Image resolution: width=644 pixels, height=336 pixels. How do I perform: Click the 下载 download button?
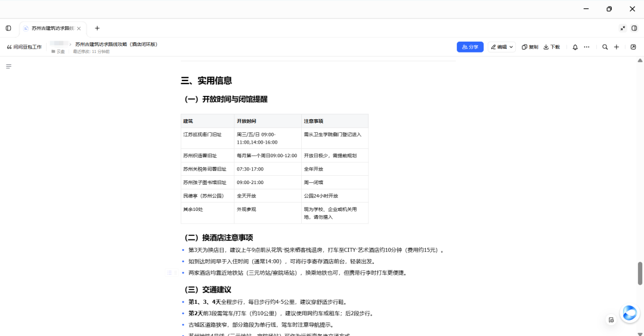[552, 47]
